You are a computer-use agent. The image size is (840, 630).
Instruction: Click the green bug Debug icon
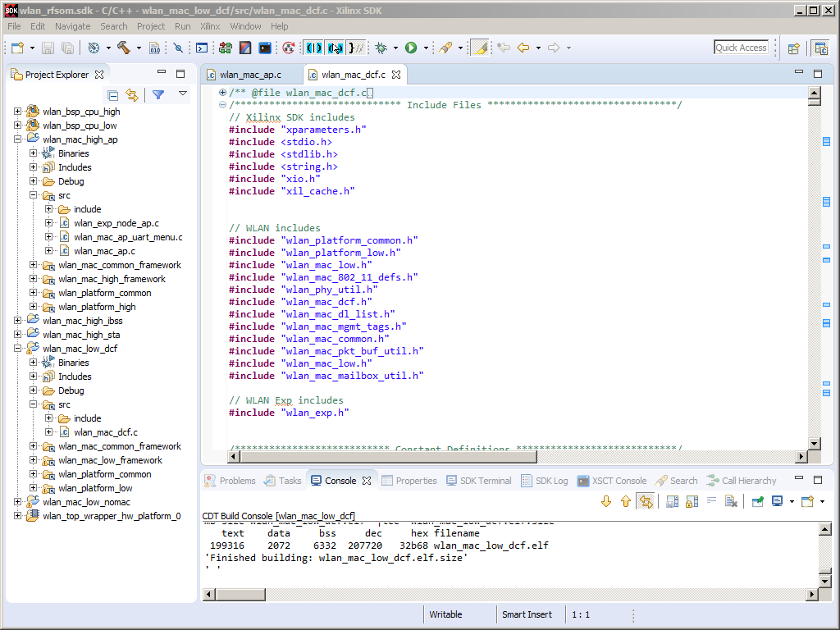[381, 48]
